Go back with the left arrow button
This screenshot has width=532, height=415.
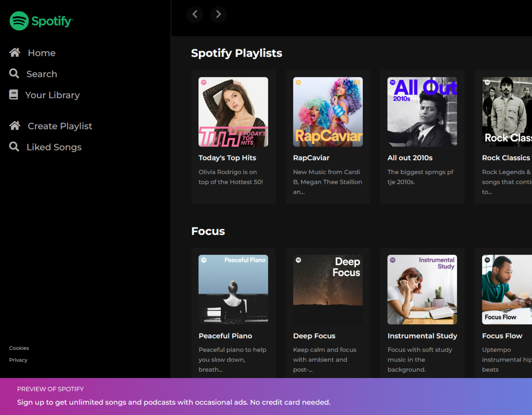click(x=195, y=14)
